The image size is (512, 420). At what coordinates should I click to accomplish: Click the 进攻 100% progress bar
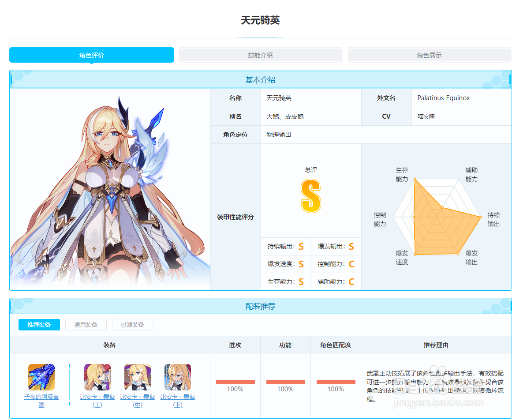click(x=235, y=382)
